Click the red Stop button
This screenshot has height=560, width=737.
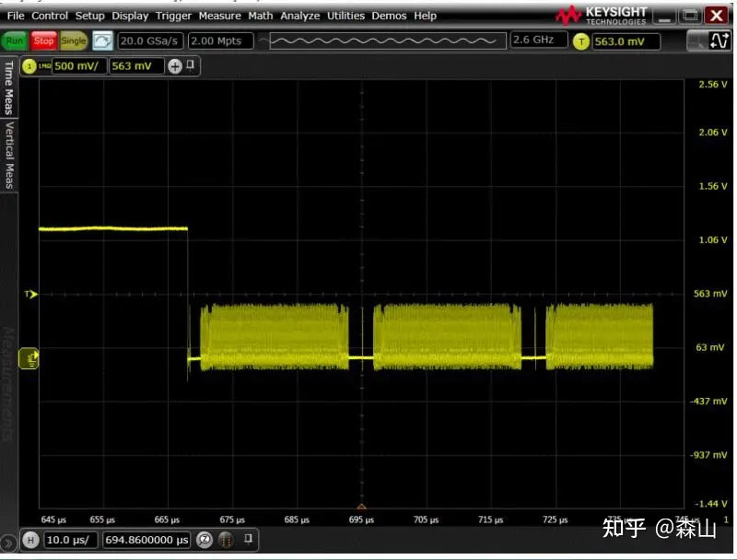[x=43, y=41]
